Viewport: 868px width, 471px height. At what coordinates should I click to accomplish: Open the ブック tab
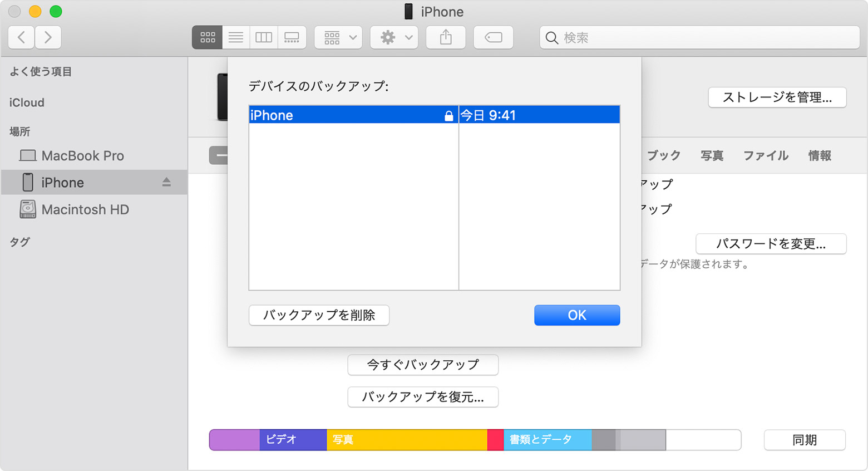(663, 155)
